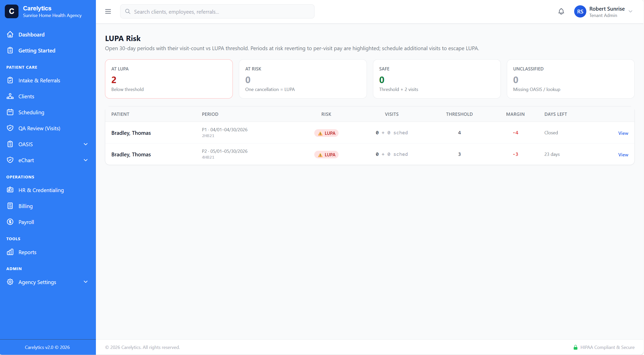Click the LUPA Risk page heading
The width and height of the screenshot is (644, 355).
point(123,38)
